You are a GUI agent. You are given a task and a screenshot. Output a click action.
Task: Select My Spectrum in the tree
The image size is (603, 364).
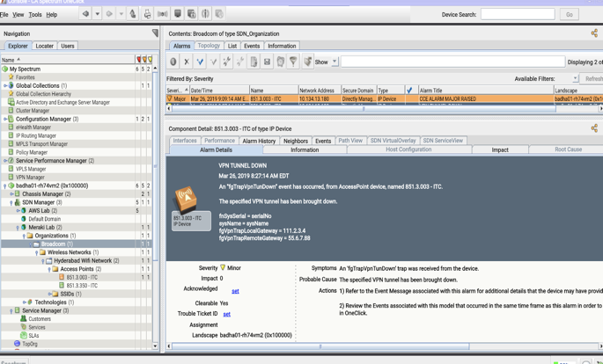pyautogui.click(x=25, y=69)
